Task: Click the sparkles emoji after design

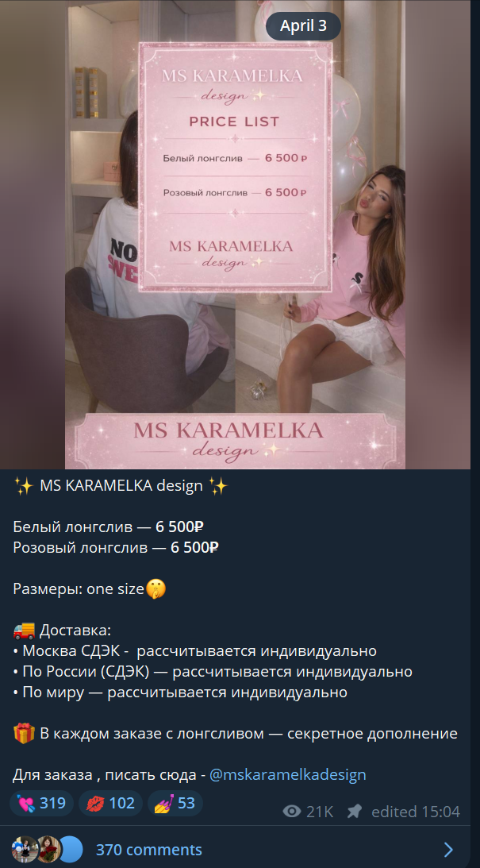Action: (x=218, y=487)
